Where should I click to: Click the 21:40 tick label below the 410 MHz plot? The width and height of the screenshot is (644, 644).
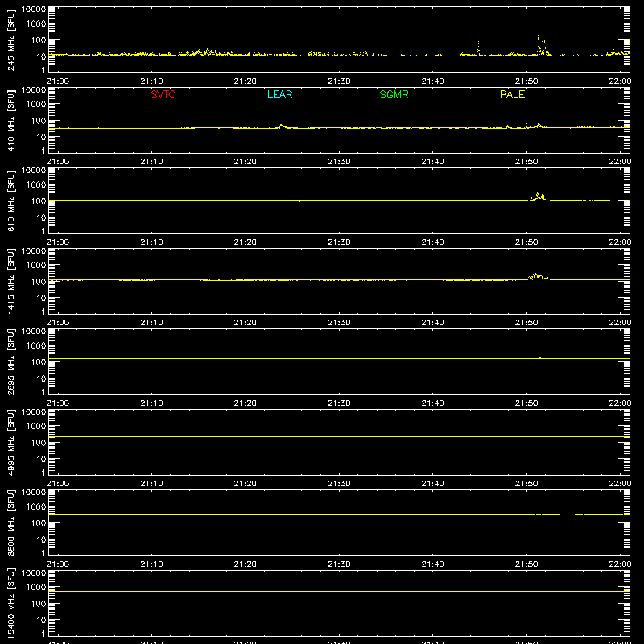click(432, 162)
